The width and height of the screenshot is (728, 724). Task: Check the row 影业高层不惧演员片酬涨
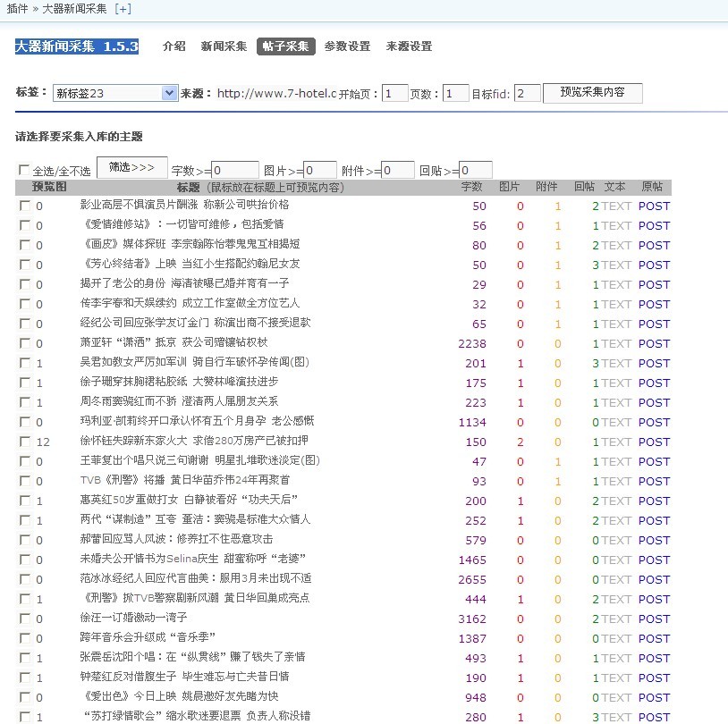(x=25, y=206)
